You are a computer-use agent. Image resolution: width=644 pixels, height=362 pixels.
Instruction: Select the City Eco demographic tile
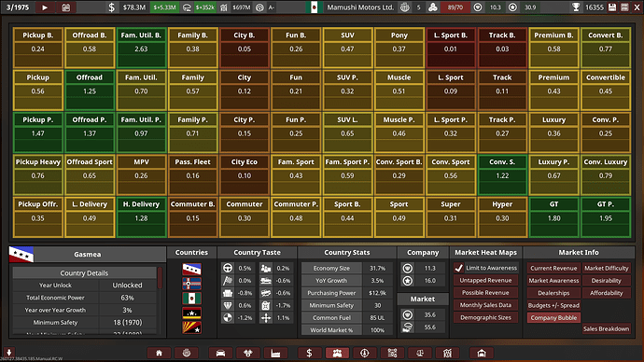pos(244,174)
